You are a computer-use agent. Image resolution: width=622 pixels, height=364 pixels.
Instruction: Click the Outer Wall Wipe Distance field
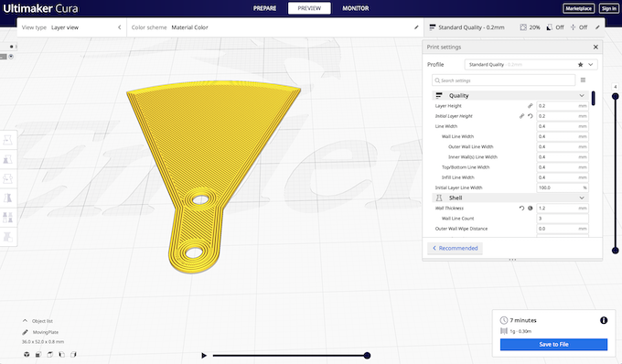[x=563, y=229]
